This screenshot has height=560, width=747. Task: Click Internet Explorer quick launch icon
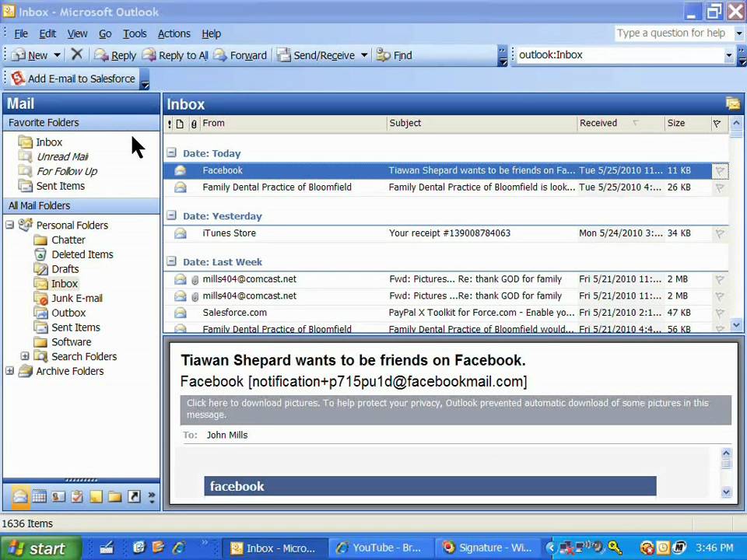(x=179, y=548)
